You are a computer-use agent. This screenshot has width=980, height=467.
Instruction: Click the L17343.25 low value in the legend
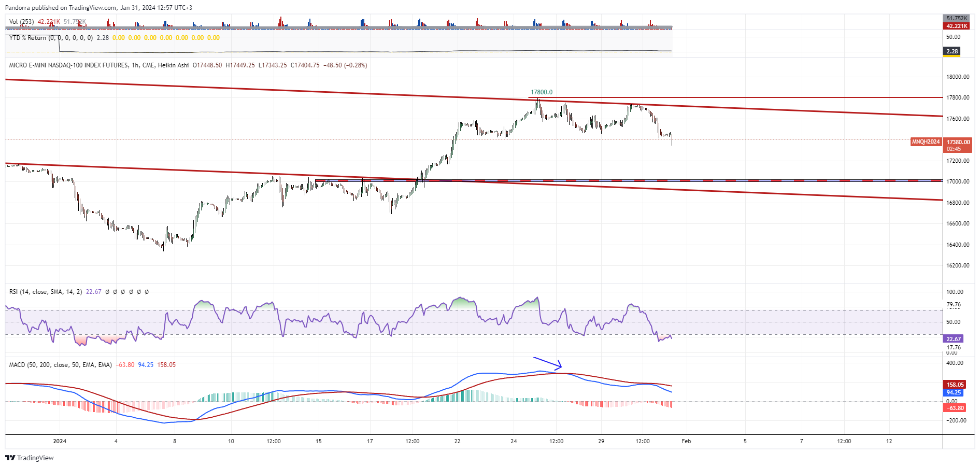273,65
